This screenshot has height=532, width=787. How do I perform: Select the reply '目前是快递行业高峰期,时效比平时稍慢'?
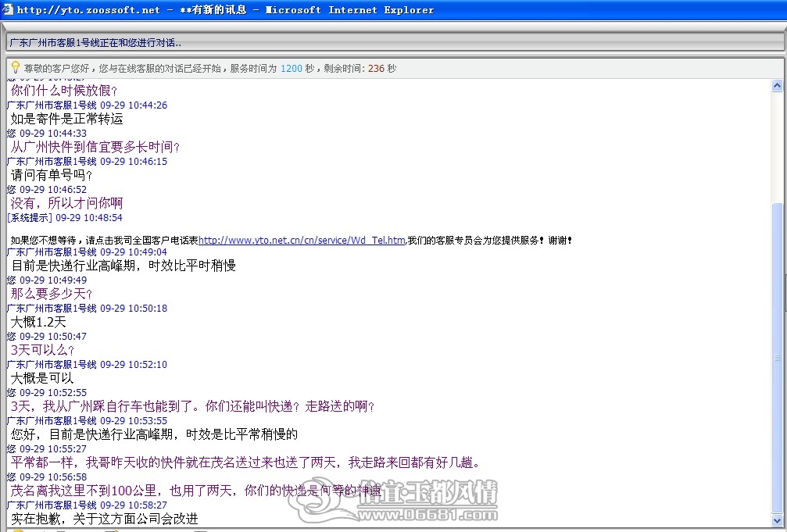pos(123,266)
